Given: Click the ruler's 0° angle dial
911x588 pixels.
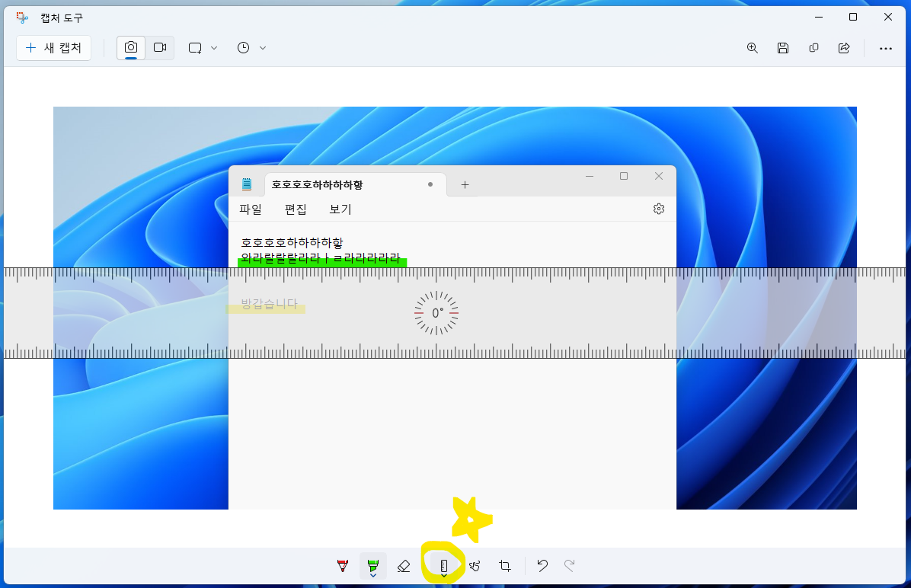Looking at the screenshot, I should coord(437,313).
